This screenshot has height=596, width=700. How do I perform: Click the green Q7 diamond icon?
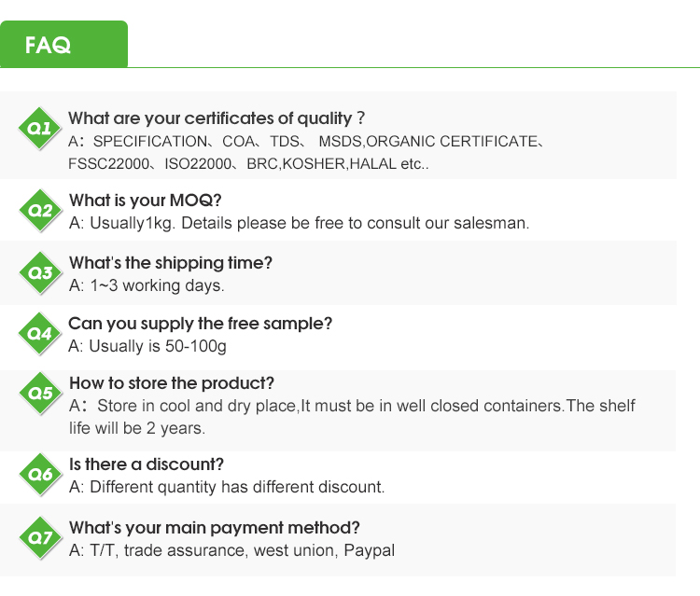click(40, 538)
